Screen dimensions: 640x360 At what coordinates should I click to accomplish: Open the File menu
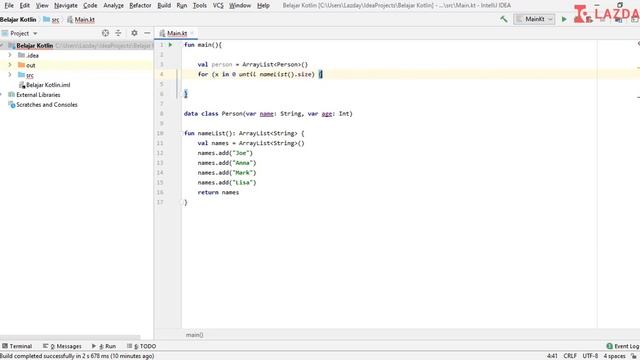point(9,5)
